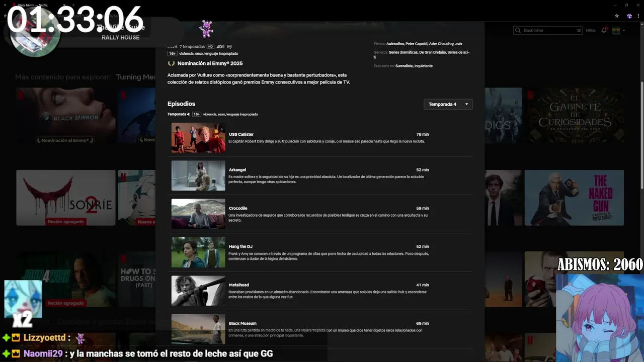Open the Awkwafina cast link
This screenshot has height=362, width=644.
pyautogui.click(x=395, y=44)
